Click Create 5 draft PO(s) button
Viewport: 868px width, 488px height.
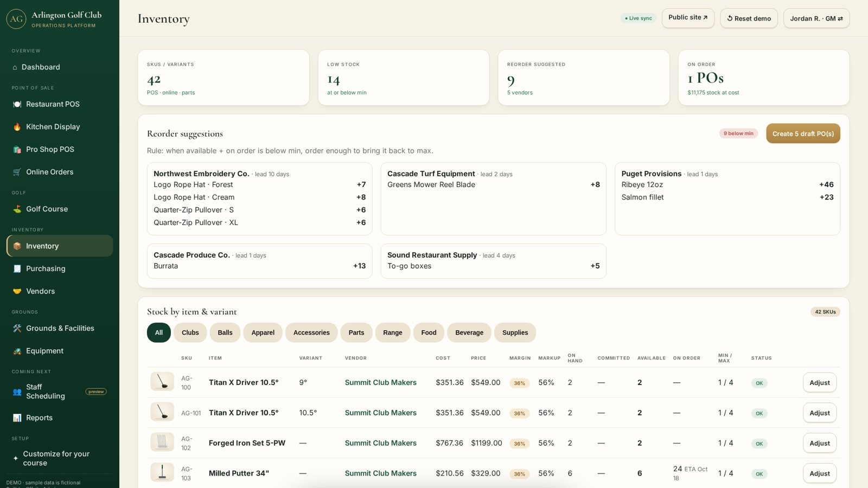[x=803, y=134]
